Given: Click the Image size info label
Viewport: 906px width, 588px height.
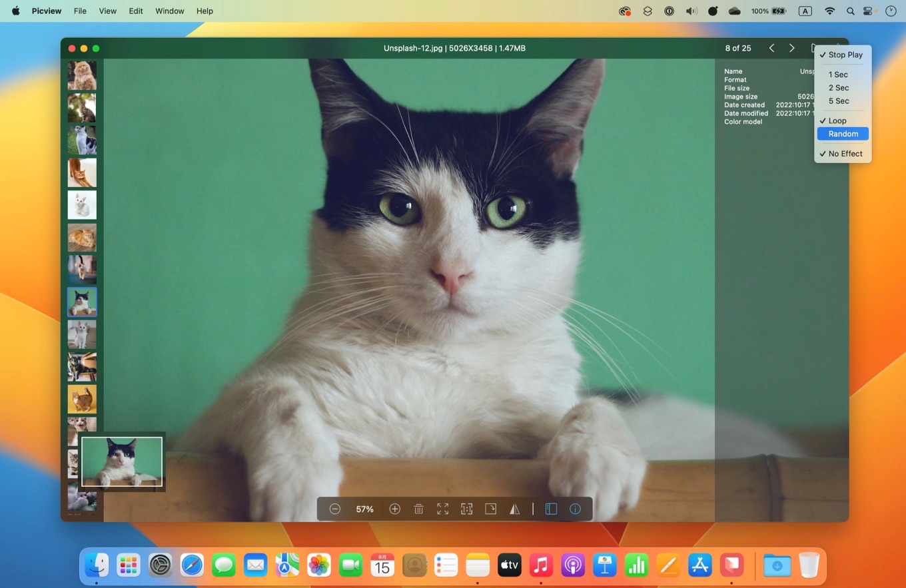Looking at the screenshot, I should tap(741, 97).
